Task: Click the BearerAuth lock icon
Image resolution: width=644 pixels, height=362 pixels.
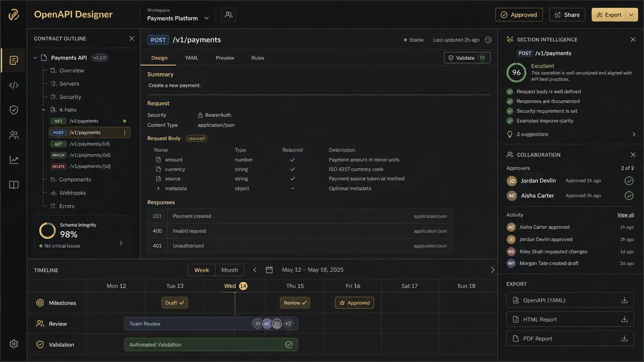Action: pyautogui.click(x=200, y=115)
